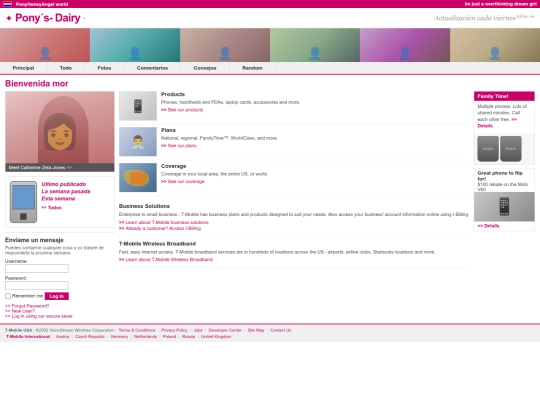Open the purple banner profile thumbnail
540x405 pixels.
pyautogui.click(x=405, y=45)
